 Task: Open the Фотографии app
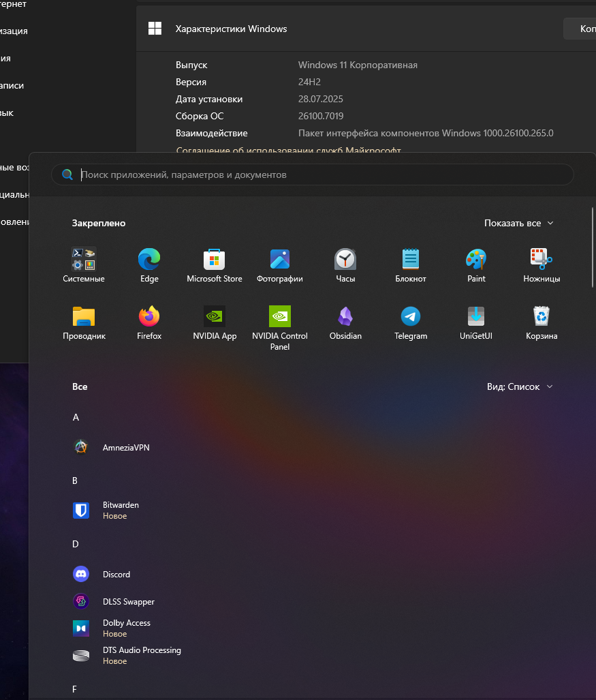[280, 265]
